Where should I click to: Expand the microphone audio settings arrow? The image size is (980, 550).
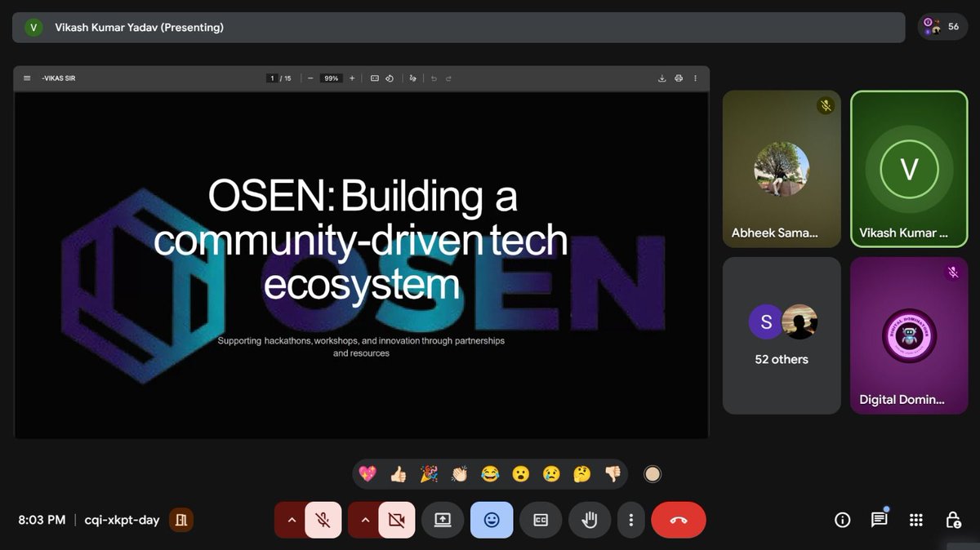291,520
